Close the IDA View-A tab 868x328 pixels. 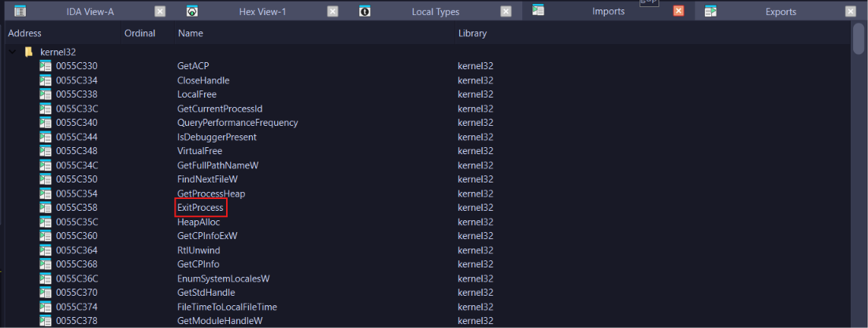pos(159,12)
